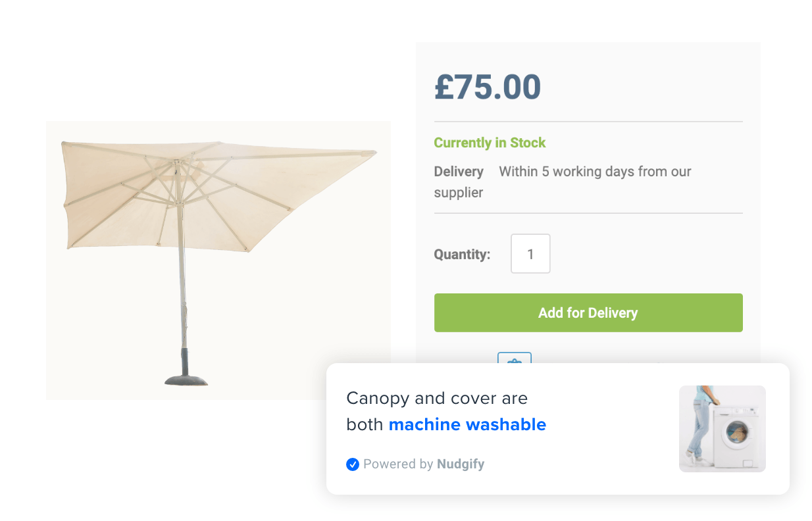This screenshot has width=812, height=521.
Task: Click the dark parasol base stand
Action: (186, 379)
